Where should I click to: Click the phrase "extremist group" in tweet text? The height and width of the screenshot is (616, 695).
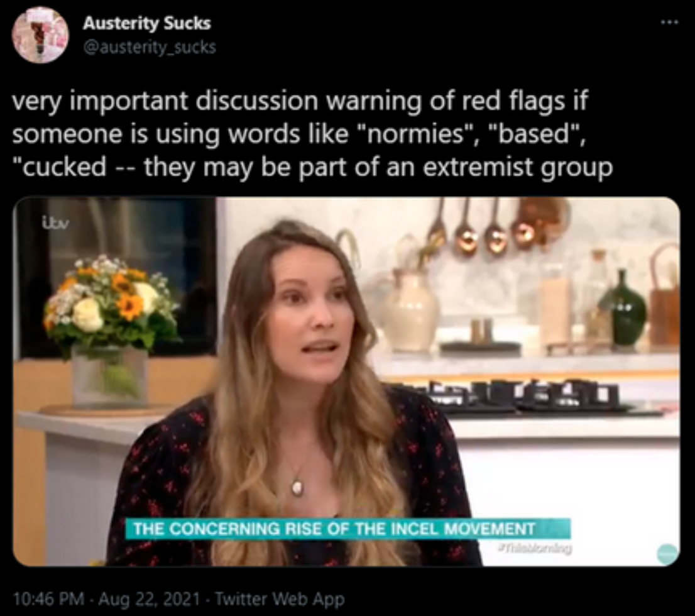(518, 168)
